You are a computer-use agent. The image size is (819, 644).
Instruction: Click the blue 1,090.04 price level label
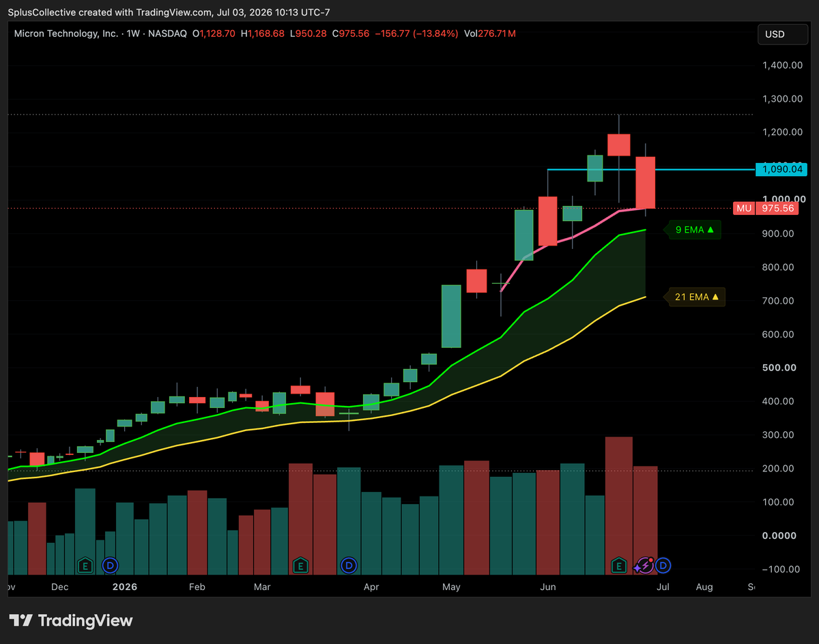pos(780,169)
